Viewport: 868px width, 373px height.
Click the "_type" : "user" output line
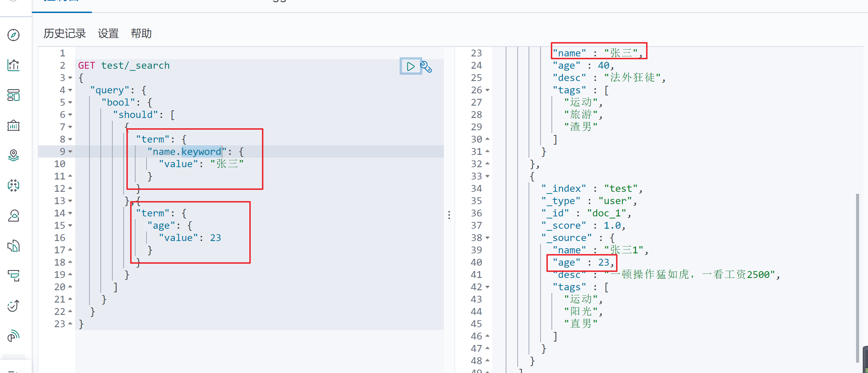(x=589, y=201)
